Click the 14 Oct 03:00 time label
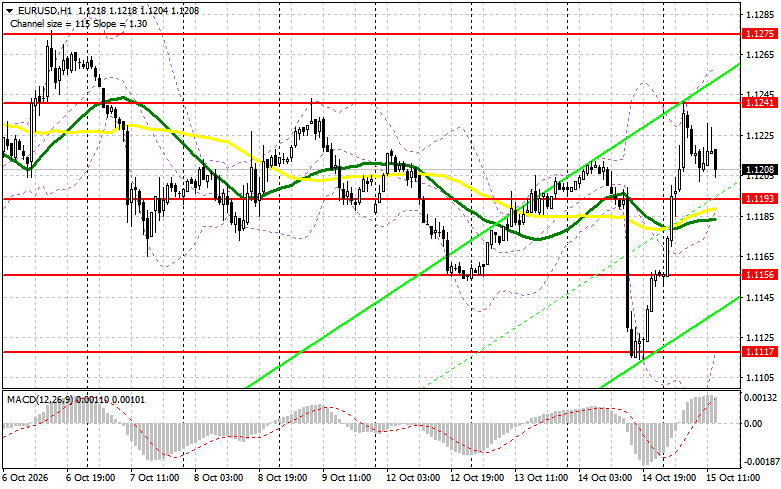Screen dimensions: 781x489 click(x=605, y=478)
